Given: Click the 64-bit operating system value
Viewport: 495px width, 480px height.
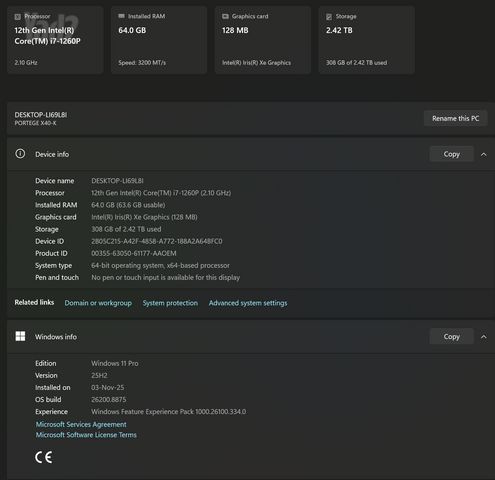Looking at the screenshot, I should 160,266.
